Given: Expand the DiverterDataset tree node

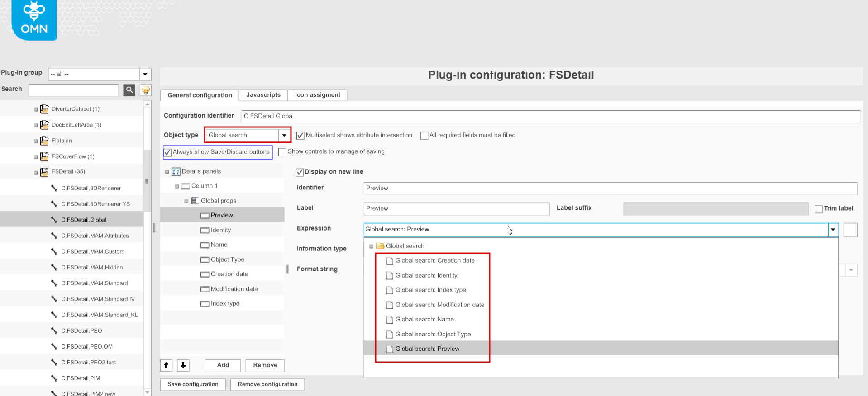Looking at the screenshot, I should click(36, 109).
